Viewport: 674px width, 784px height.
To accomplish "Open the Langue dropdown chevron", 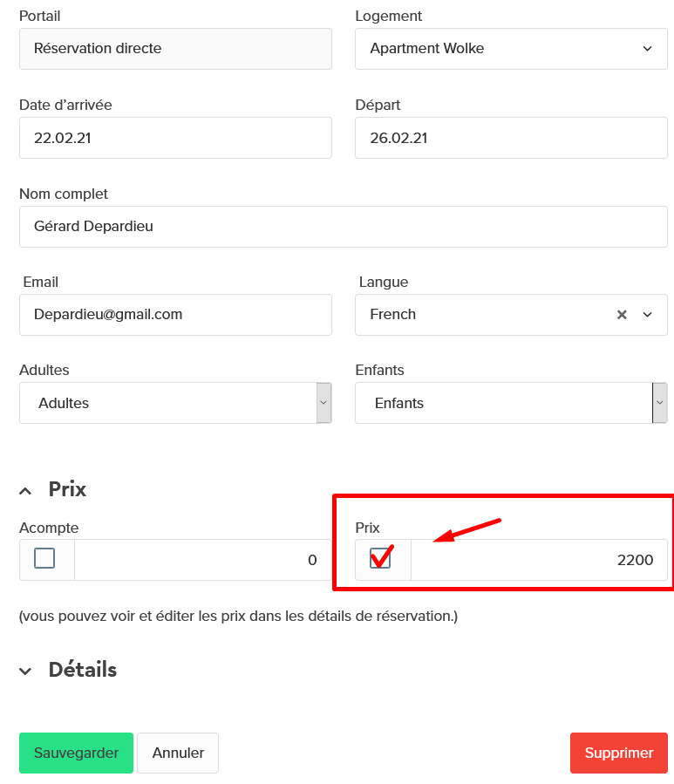I will [648, 315].
